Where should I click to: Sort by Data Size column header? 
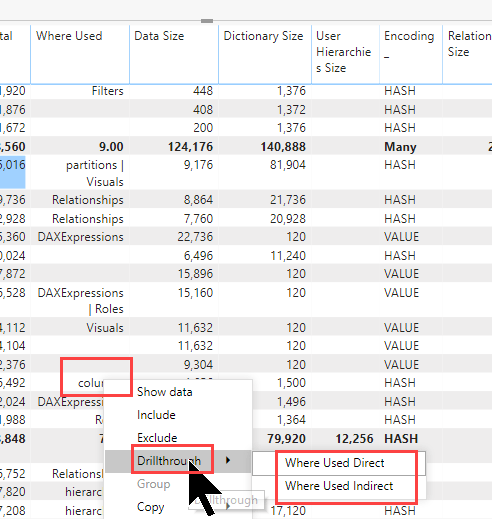159,36
